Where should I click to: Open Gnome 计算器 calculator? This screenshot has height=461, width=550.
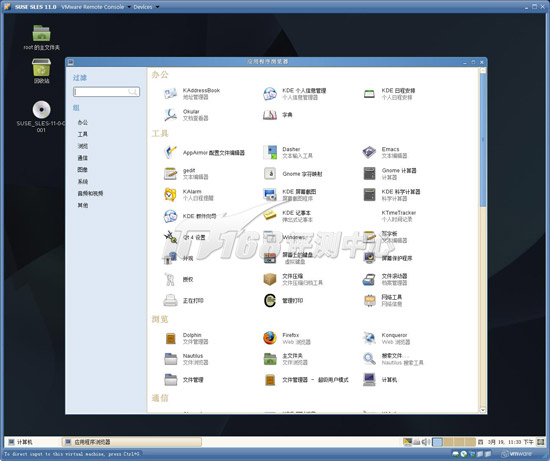tap(389, 174)
